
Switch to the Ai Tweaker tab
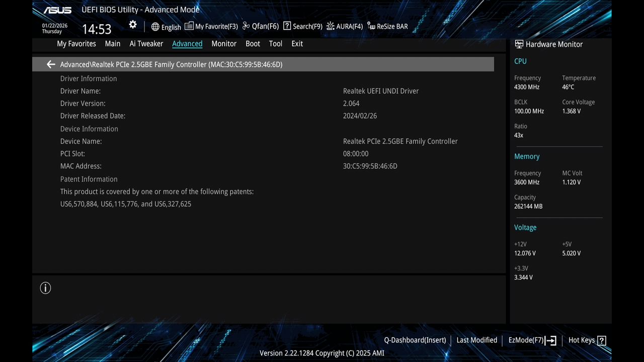click(x=146, y=44)
